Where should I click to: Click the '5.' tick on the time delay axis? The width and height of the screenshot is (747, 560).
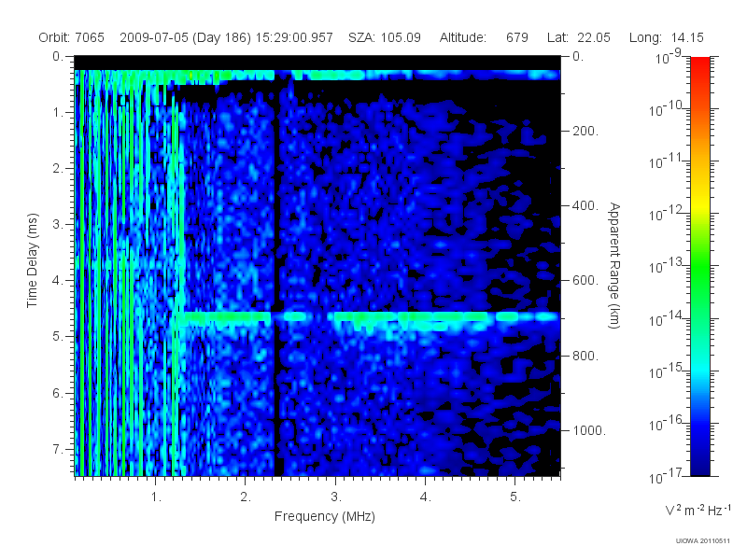click(58, 337)
